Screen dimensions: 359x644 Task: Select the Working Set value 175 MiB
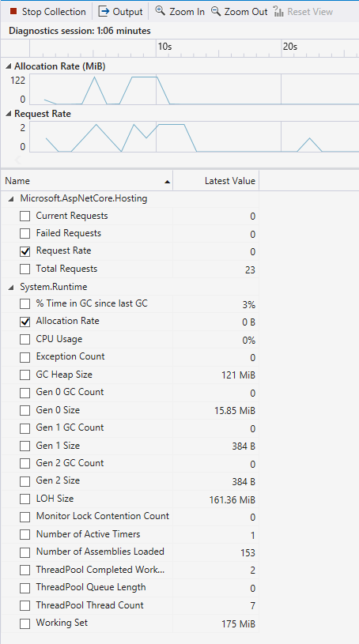pos(239,624)
